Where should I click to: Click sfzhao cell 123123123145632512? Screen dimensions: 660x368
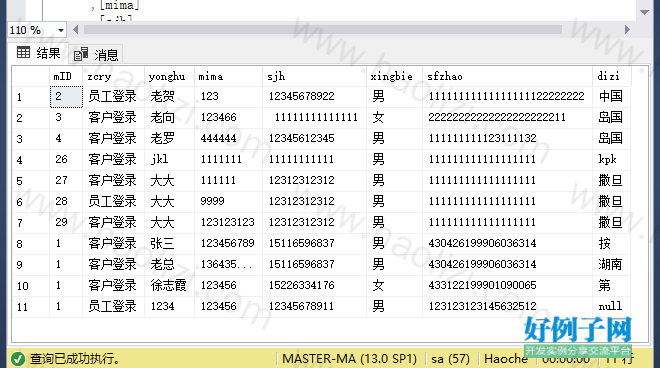[508, 307]
